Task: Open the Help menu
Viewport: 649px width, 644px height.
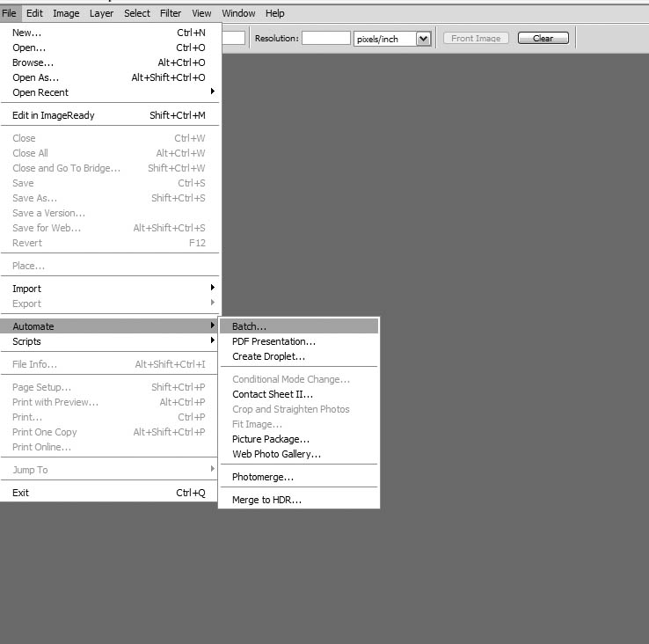Action: [x=275, y=13]
